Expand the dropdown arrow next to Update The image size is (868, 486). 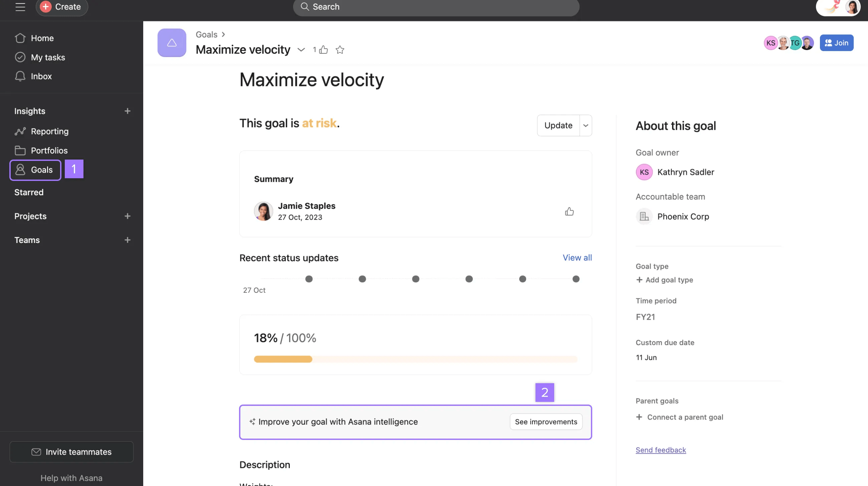pos(586,125)
